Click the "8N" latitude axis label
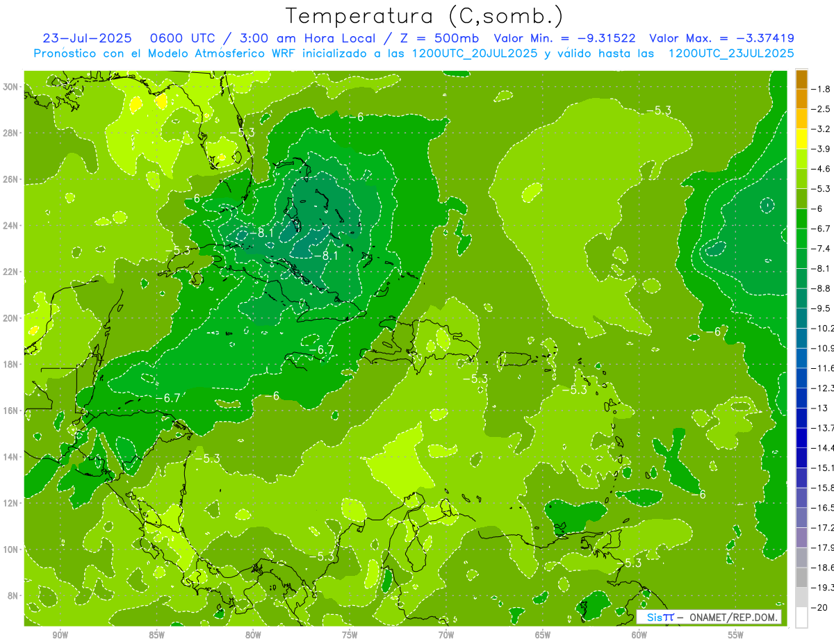 tap(13, 595)
